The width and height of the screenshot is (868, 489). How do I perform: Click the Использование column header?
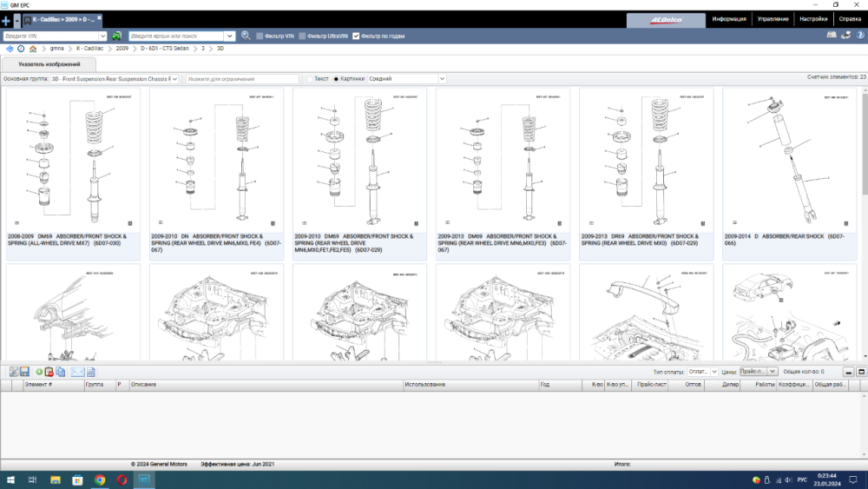tap(470, 384)
